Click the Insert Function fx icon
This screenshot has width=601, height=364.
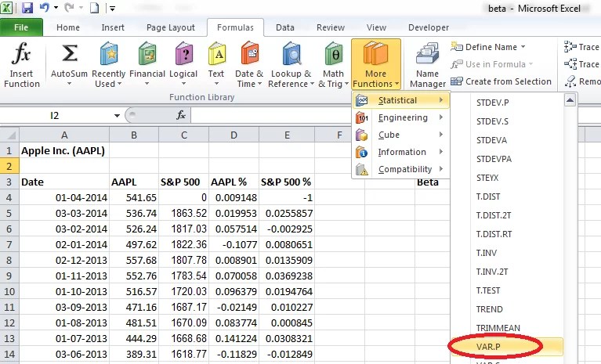click(x=21, y=53)
